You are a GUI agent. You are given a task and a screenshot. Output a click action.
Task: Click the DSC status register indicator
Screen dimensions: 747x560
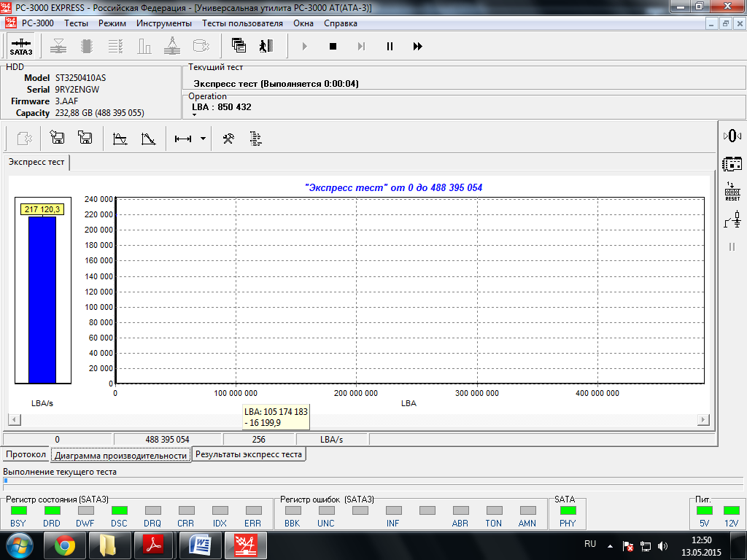point(119,510)
